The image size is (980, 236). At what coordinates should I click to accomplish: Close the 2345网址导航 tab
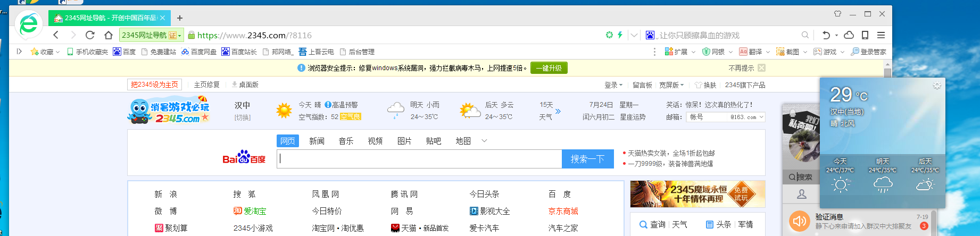[162, 18]
